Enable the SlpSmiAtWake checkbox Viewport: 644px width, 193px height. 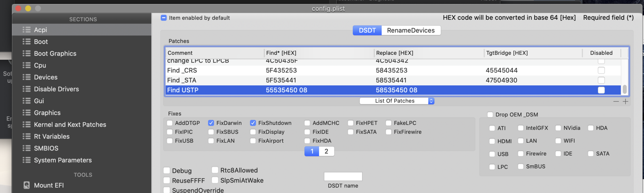215,180
